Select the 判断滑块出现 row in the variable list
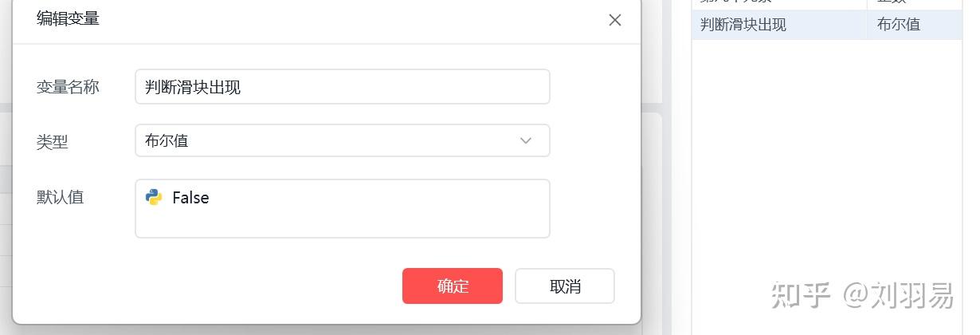 click(x=778, y=25)
